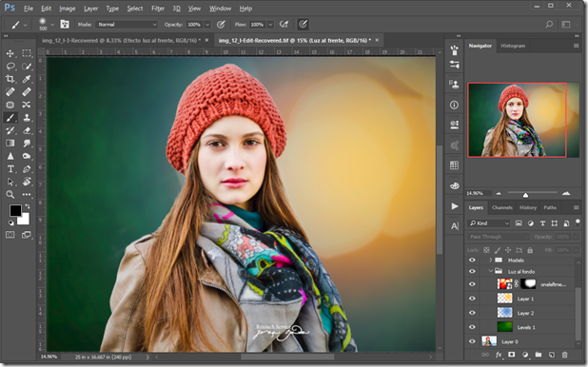
Task: Open the Opacity value dropdown
Action: pyautogui.click(x=207, y=25)
